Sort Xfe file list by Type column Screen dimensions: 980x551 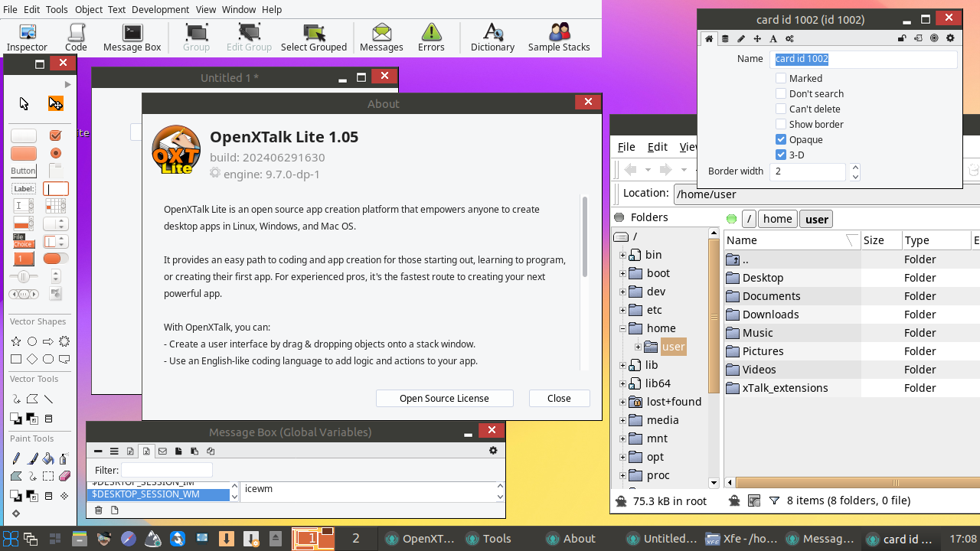(x=936, y=240)
